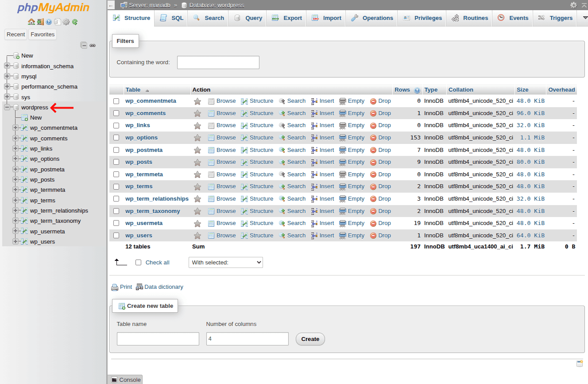Open the Import tab
Image resolution: width=588 pixels, height=384 pixels.
(326, 18)
